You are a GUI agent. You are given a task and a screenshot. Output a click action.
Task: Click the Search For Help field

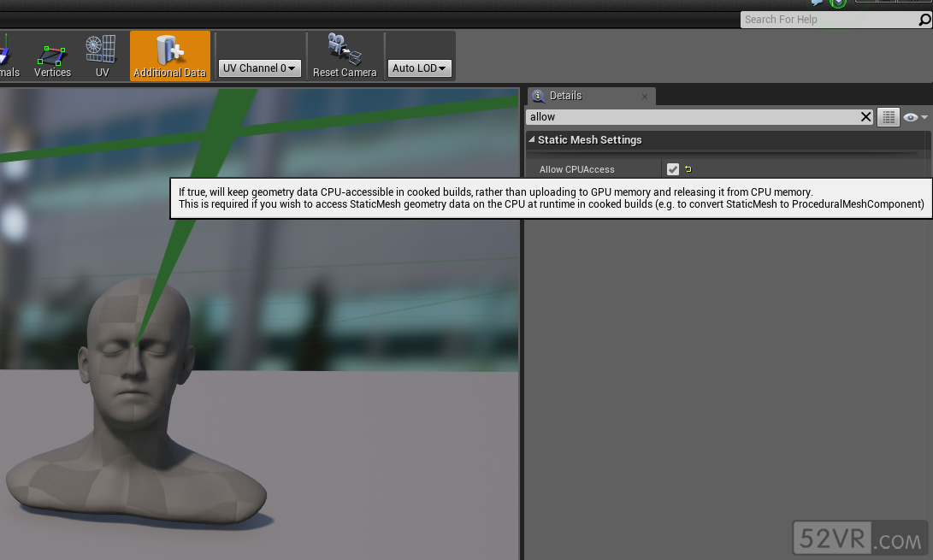tap(829, 20)
